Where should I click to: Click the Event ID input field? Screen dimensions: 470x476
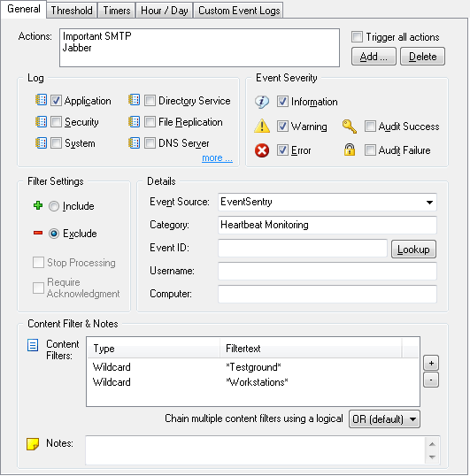coord(303,248)
